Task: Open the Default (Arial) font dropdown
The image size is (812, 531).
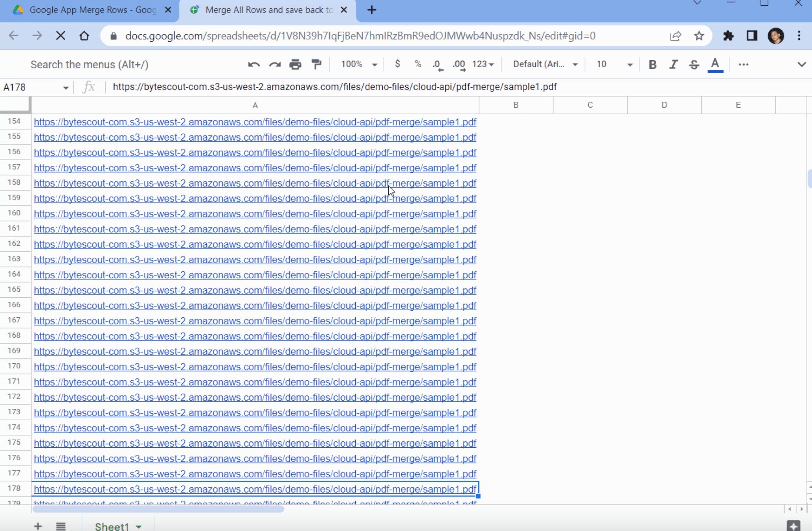Action: point(545,64)
